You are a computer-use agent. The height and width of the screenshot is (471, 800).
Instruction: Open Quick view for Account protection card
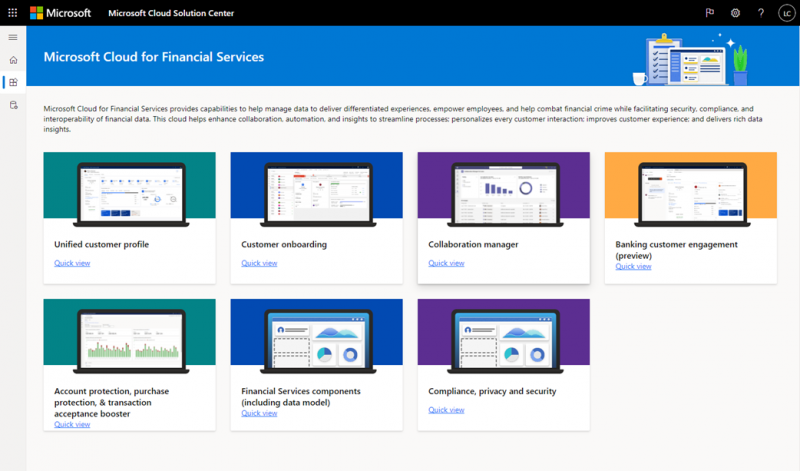pos(72,424)
